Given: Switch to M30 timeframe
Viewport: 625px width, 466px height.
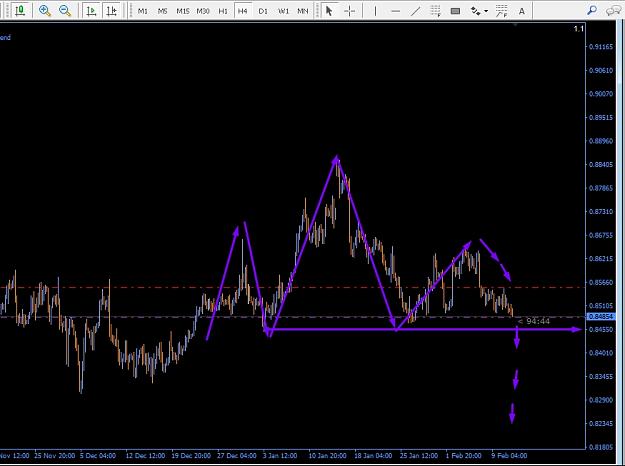Looking at the screenshot, I should coord(203,11).
